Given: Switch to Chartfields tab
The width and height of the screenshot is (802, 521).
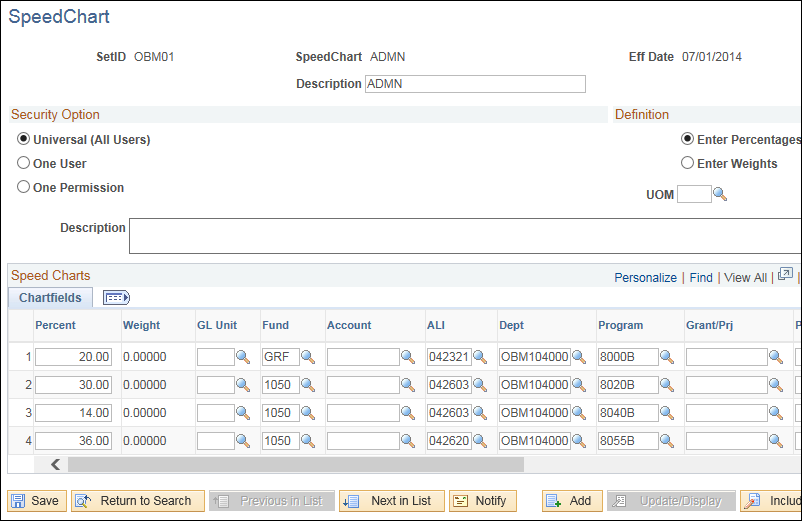Looking at the screenshot, I should point(50,298).
